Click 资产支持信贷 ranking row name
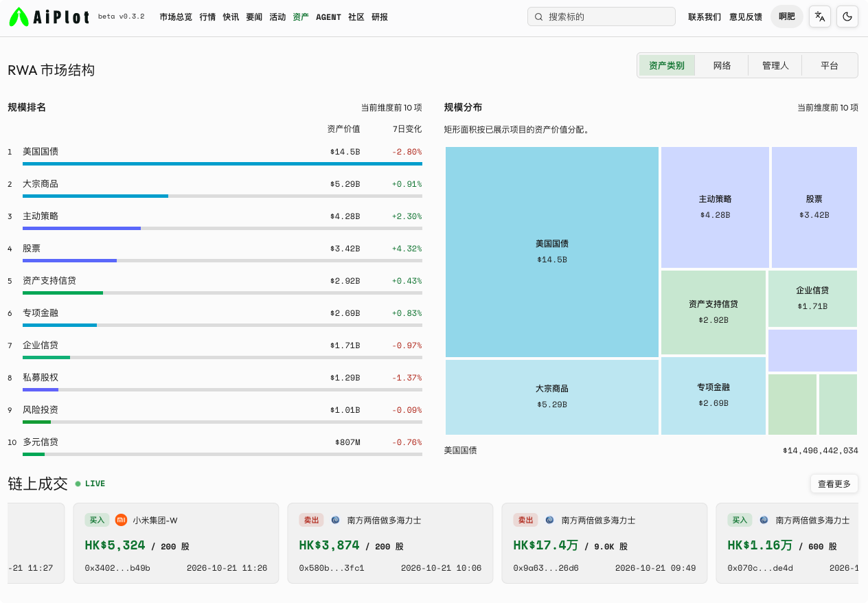This screenshot has height=603, width=868. [x=49, y=280]
